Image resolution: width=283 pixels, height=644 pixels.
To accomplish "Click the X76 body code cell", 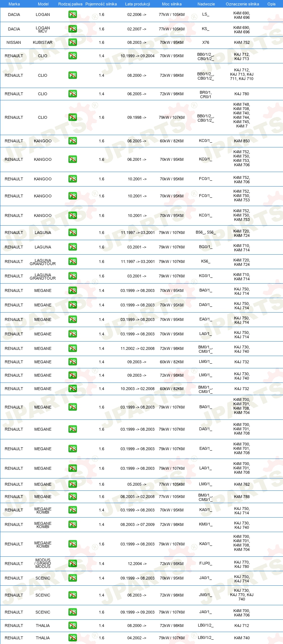I will (x=206, y=43).
